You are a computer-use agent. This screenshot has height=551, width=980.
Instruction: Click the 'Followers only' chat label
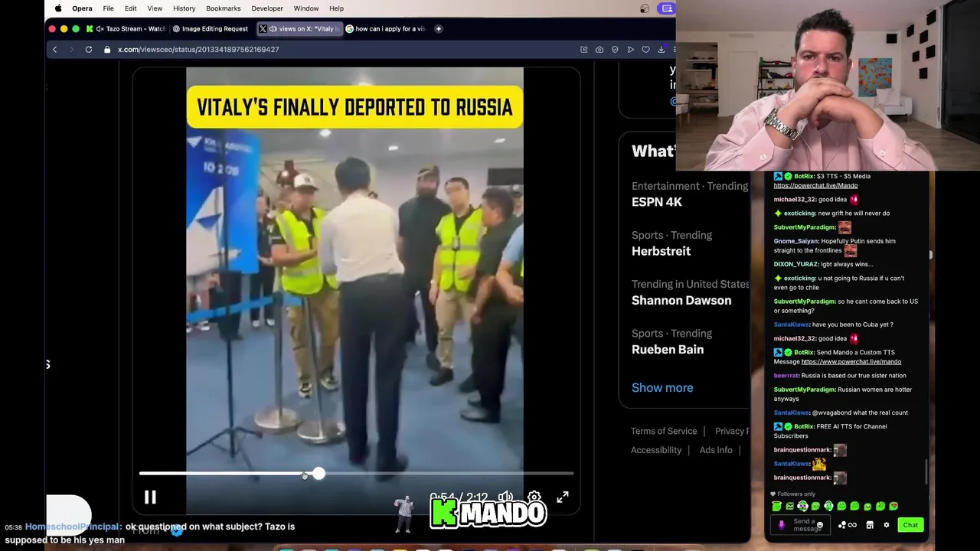click(796, 494)
